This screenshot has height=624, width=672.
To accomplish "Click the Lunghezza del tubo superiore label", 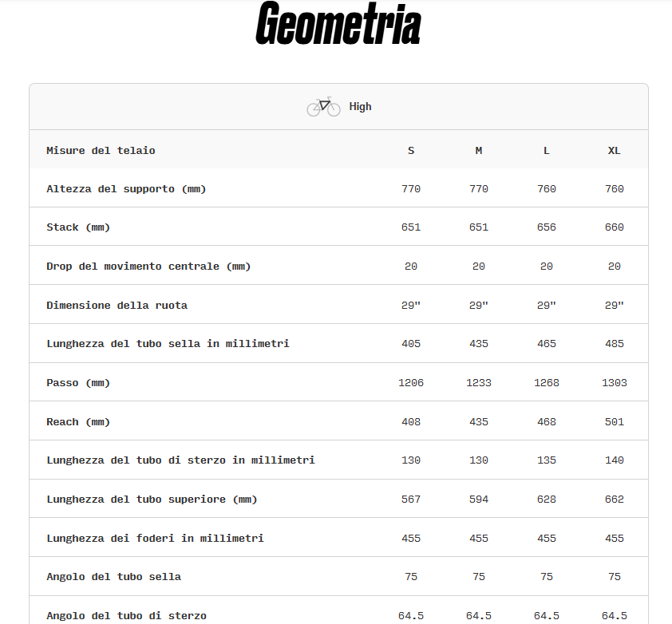I will tap(152, 500).
